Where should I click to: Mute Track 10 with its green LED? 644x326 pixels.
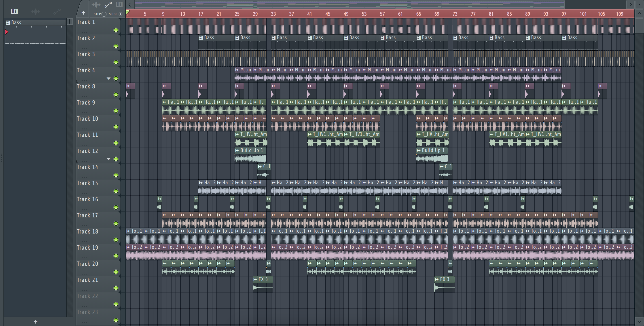point(116,127)
